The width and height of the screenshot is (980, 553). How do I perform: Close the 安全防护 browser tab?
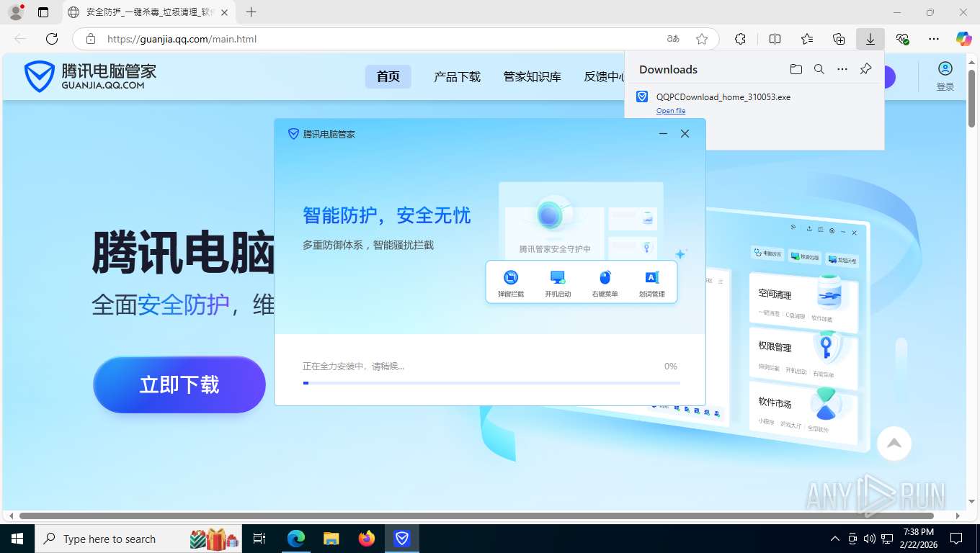224,12
